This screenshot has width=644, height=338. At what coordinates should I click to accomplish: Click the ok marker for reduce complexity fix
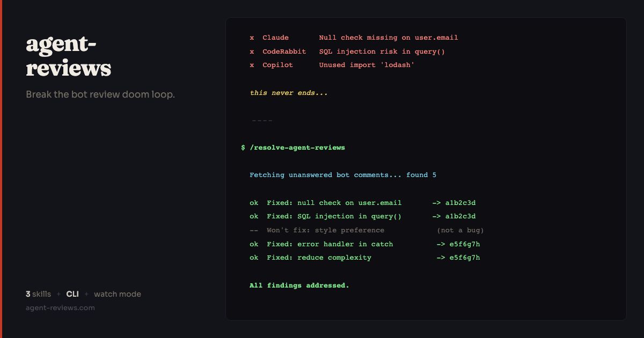click(x=254, y=258)
